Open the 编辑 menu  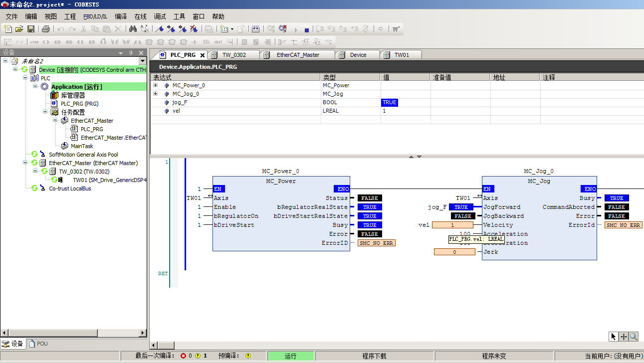pos(31,16)
